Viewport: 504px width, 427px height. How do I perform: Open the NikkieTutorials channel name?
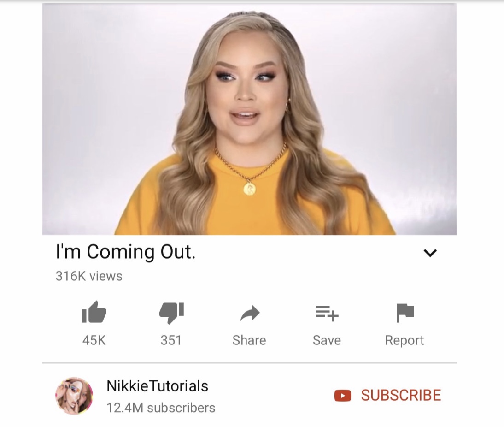click(157, 386)
